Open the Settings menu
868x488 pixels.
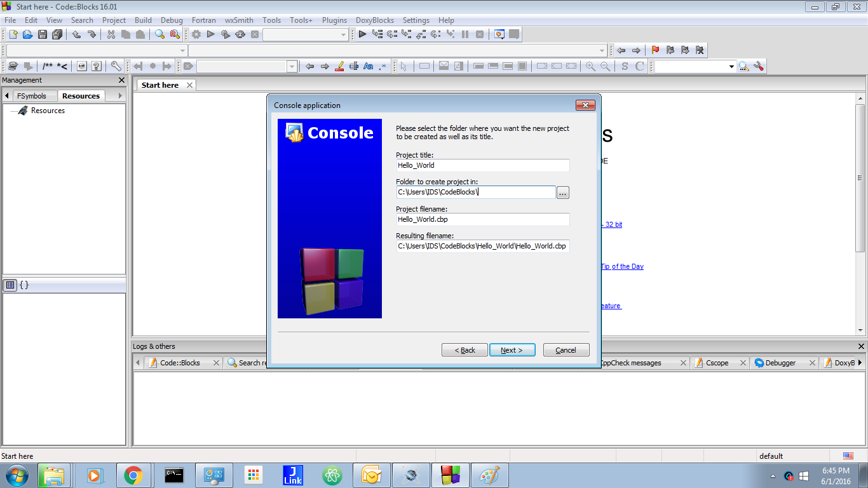coord(416,20)
